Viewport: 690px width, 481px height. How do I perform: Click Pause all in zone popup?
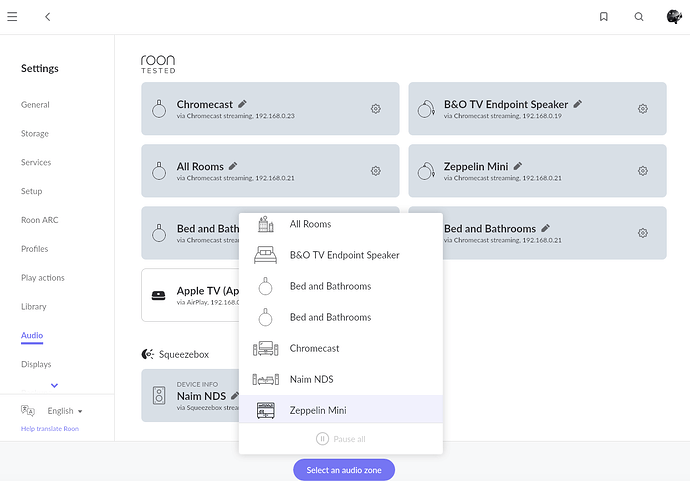[x=341, y=439]
